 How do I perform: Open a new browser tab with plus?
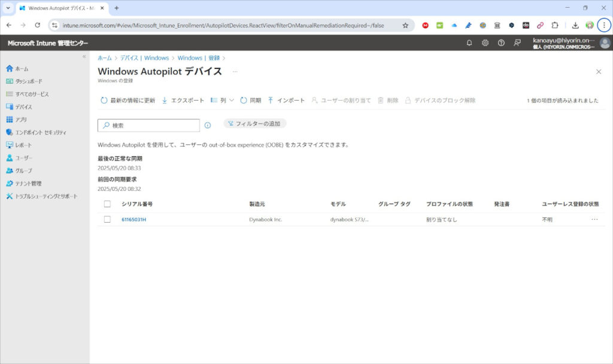click(117, 8)
